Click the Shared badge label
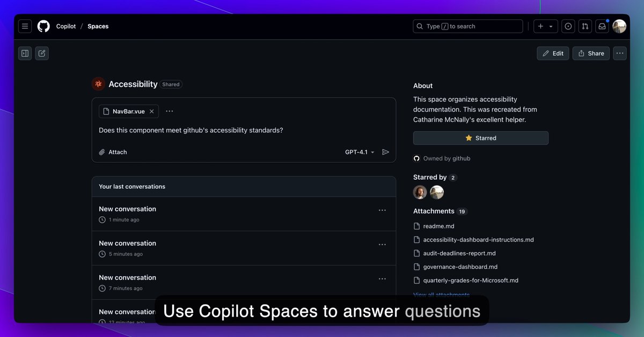Screen dimensions: 644x337 (x=171, y=84)
